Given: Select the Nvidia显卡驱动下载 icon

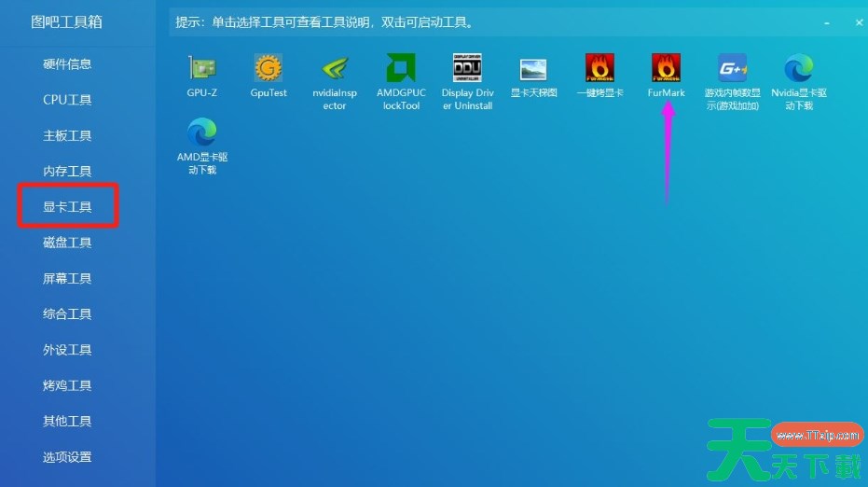Looking at the screenshot, I should click(x=799, y=67).
